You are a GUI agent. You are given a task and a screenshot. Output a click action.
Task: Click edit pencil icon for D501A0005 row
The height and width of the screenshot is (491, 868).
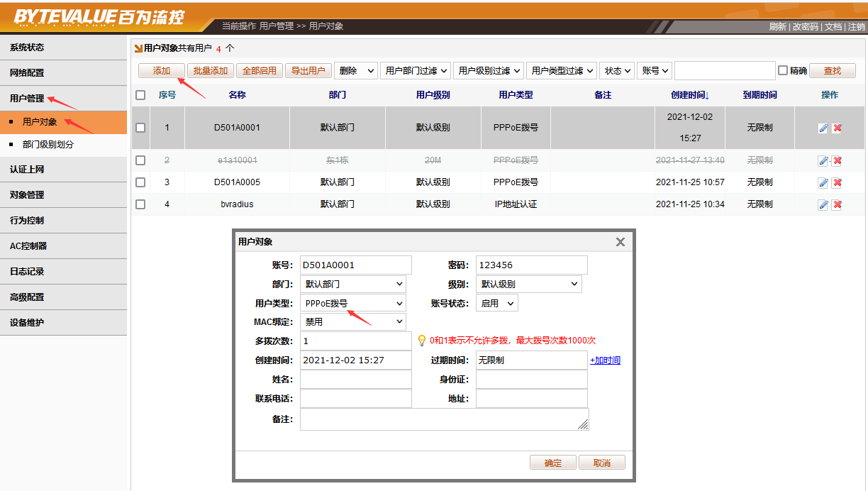pos(823,182)
